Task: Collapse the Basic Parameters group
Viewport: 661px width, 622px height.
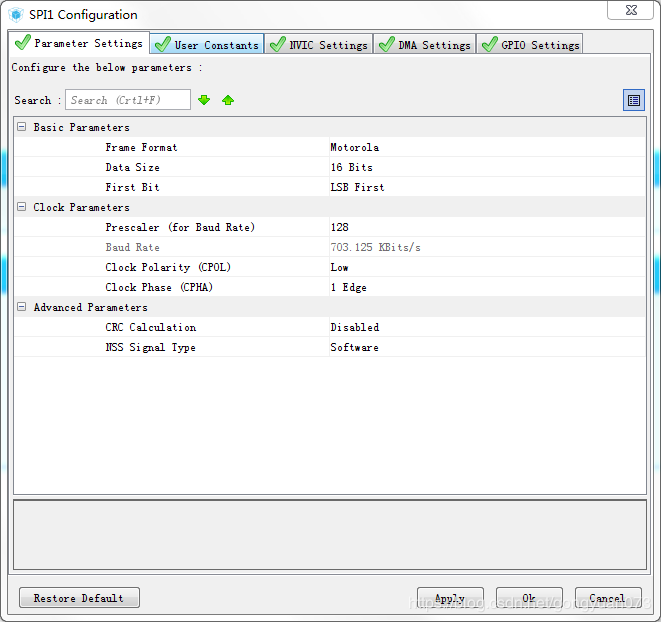Action: (x=21, y=127)
